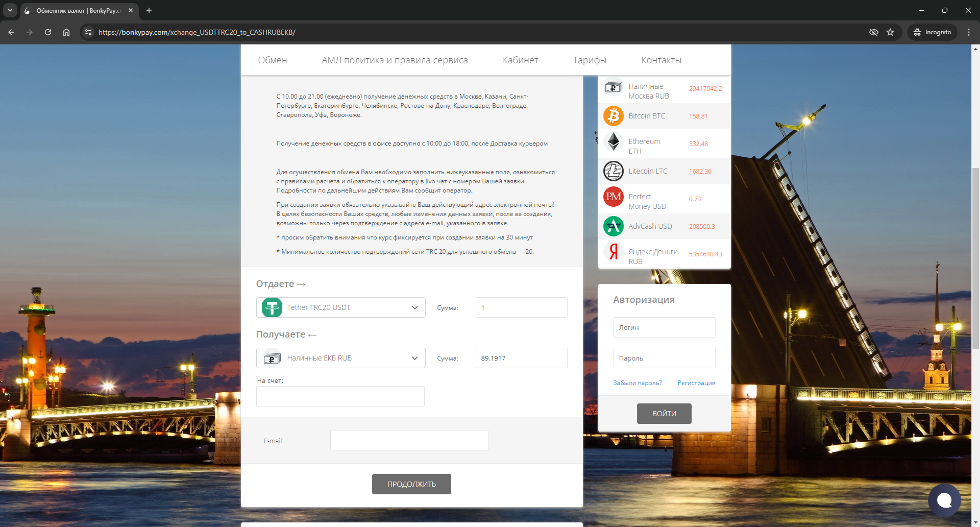The height and width of the screenshot is (527, 980).
Task: Open the Tether TRC20 USDT dropdown
Action: [x=340, y=307]
